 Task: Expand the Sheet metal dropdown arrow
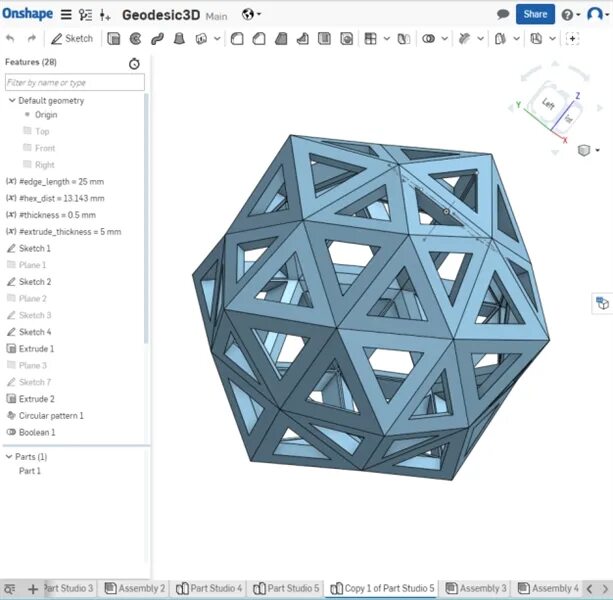tap(552, 39)
